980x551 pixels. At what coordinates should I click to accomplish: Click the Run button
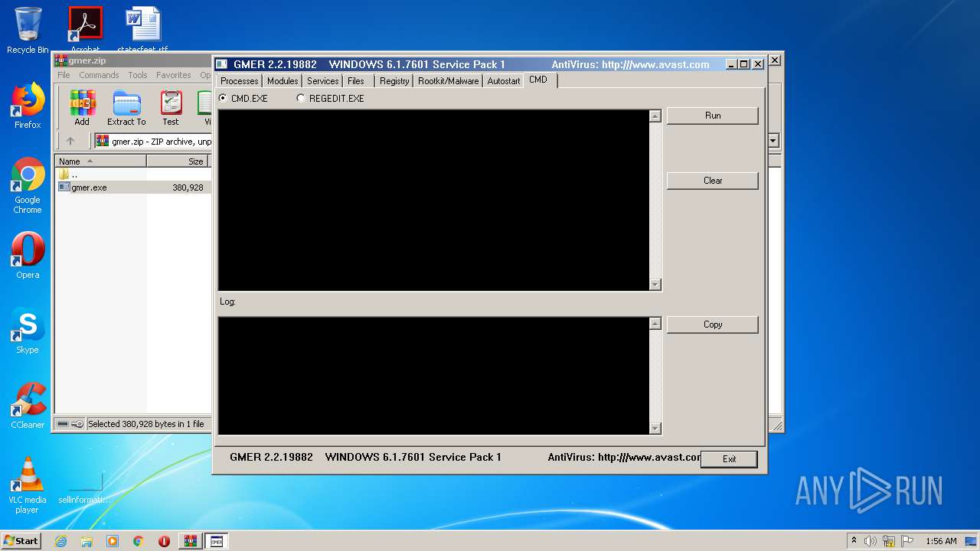tap(713, 116)
